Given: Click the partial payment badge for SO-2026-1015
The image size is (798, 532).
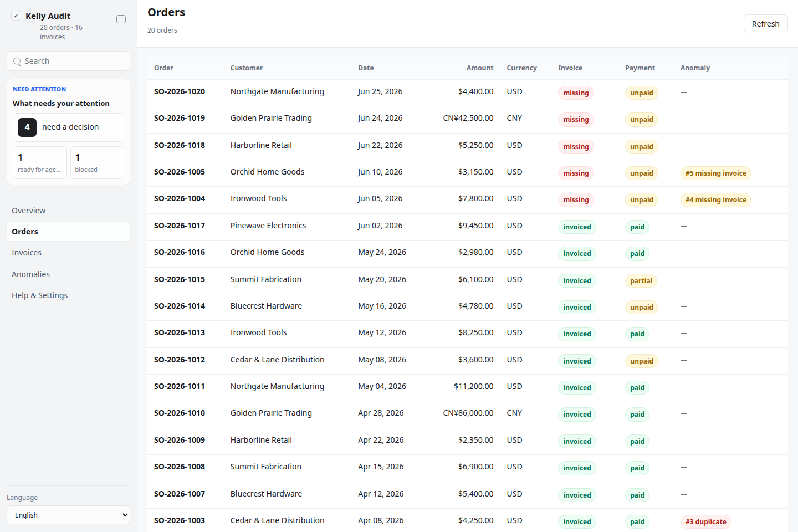Looking at the screenshot, I should click(641, 281).
